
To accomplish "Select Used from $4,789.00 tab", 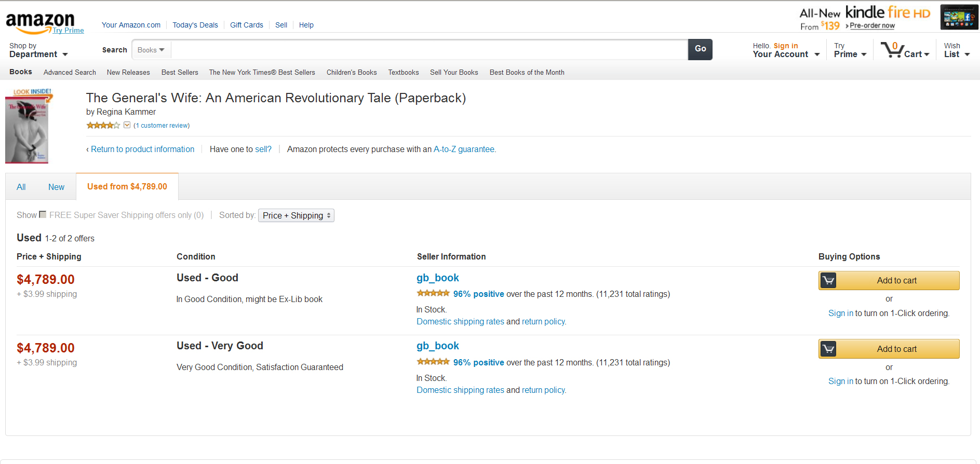I will tap(127, 186).
